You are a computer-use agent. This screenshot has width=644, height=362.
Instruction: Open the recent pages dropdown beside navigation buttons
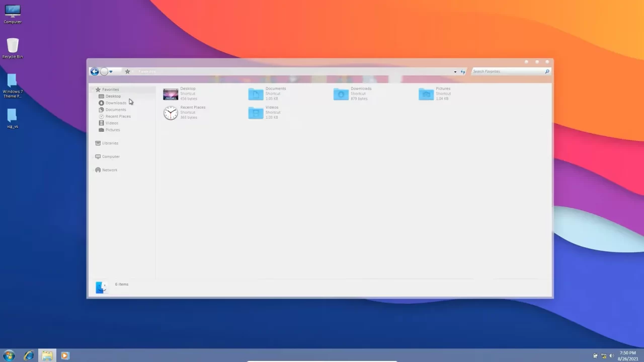[x=111, y=72]
